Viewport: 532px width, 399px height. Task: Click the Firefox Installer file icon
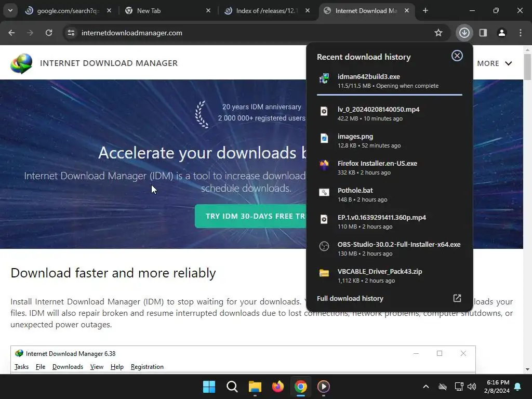coord(324,165)
